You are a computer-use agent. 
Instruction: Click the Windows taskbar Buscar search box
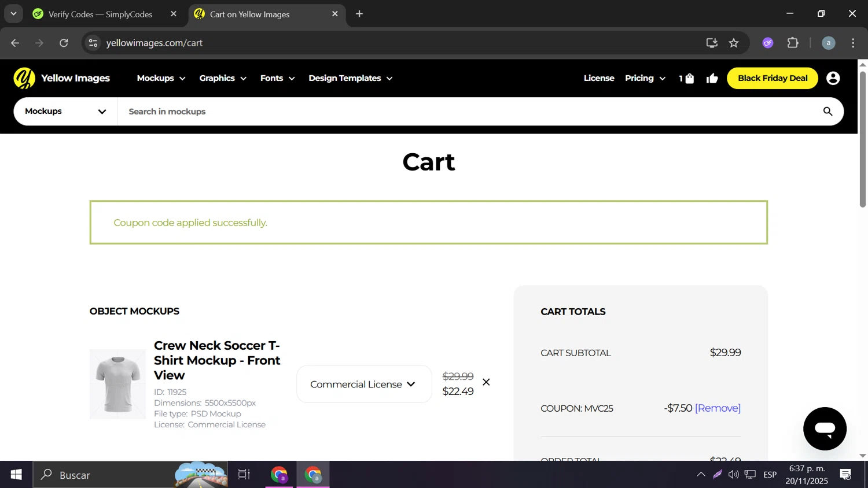(130, 475)
